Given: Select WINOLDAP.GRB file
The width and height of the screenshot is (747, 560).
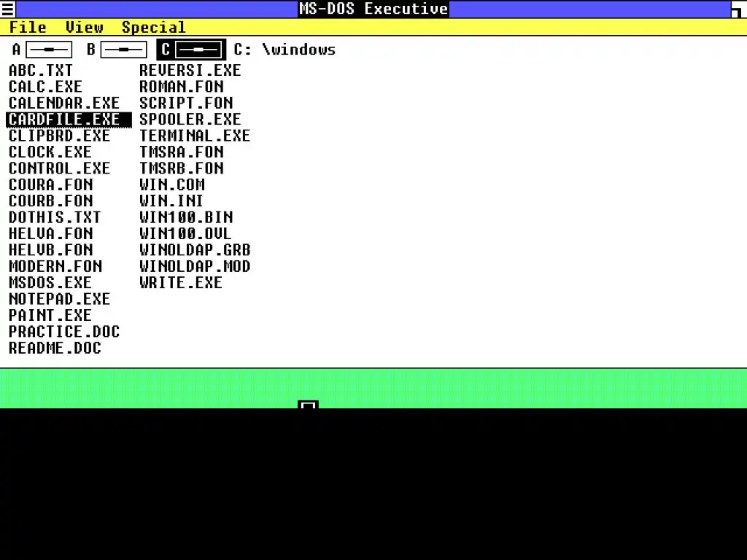Looking at the screenshot, I should (x=195, y=250).
